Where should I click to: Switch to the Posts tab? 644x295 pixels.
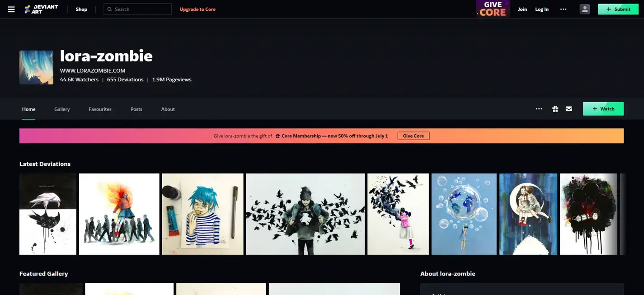click(136, 109)
